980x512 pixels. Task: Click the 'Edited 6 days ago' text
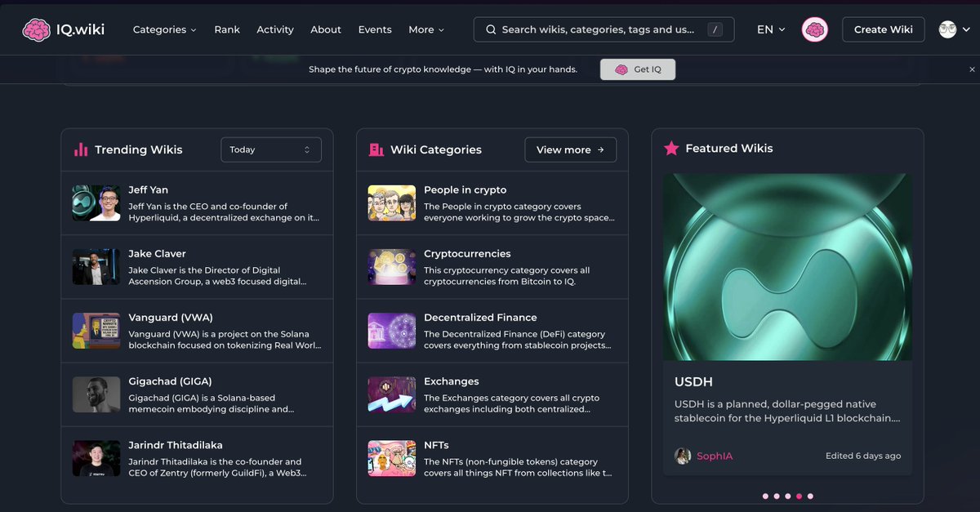click(x=863, y=456)
